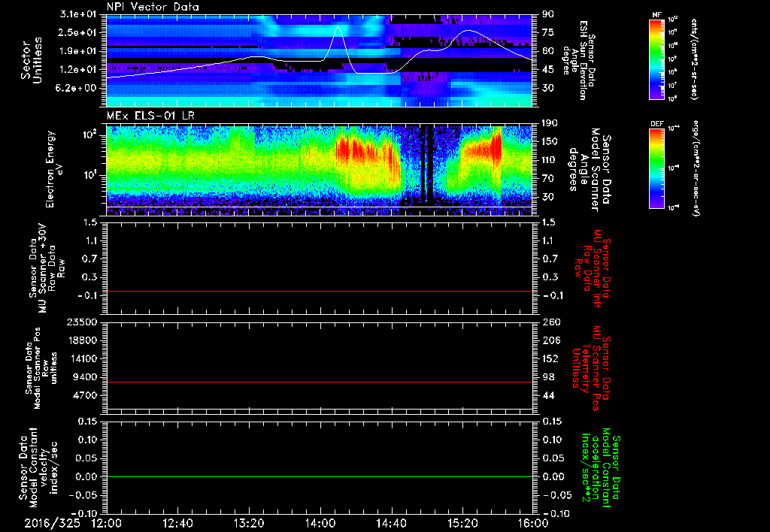Select the 16:00 time axis label
Image resolution: width=770 pixels, height=532 pixels.
532,523
